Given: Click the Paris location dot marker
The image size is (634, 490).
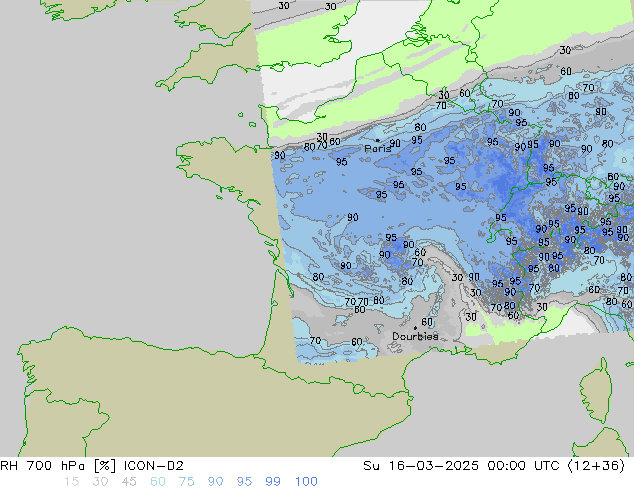Looking at the screenshot, I should pos(378,140).
